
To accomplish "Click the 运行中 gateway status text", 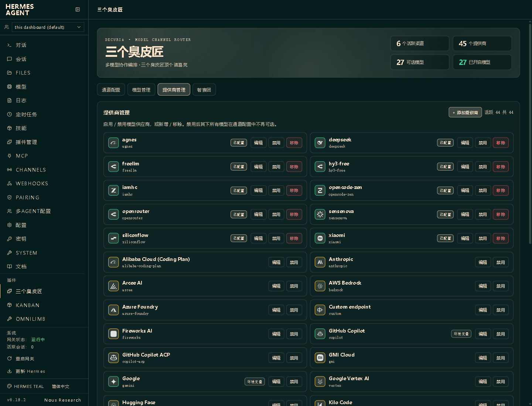I will pyautogui.click(x=38, y=340).
